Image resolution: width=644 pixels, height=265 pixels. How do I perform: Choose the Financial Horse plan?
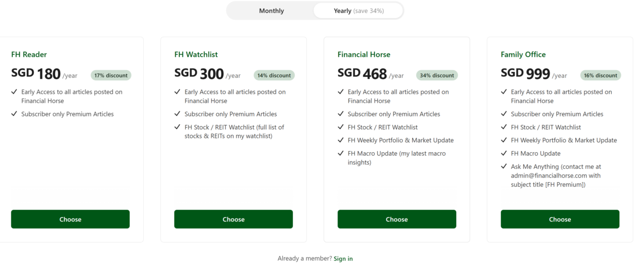pos(397,219)
